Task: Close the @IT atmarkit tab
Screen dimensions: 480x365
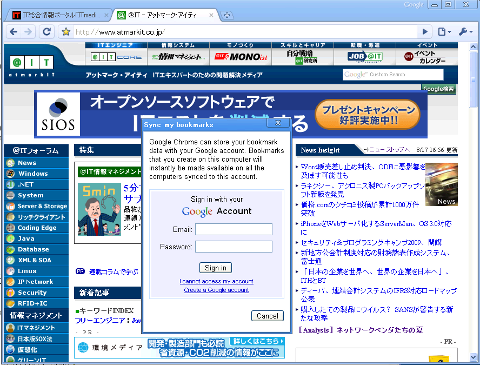Action: [x=211, y=15]
